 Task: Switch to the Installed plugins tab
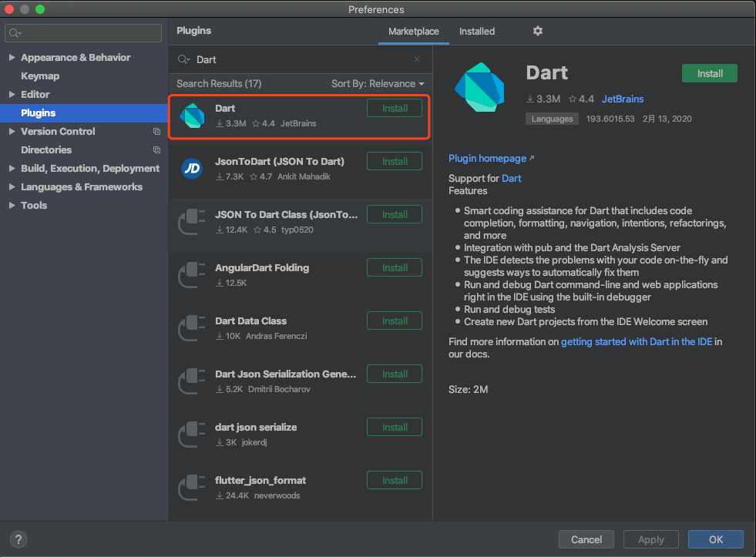coord(477,32)
